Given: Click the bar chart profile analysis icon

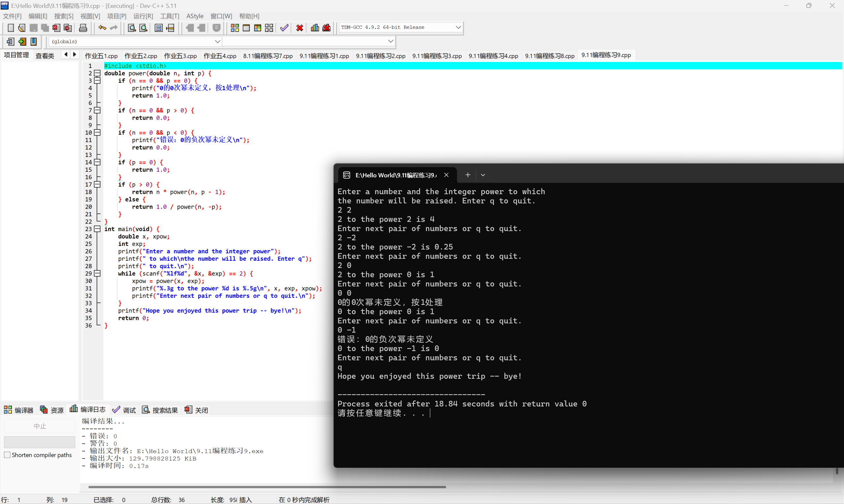Looking at the screenshot, I should click(315, 28).
